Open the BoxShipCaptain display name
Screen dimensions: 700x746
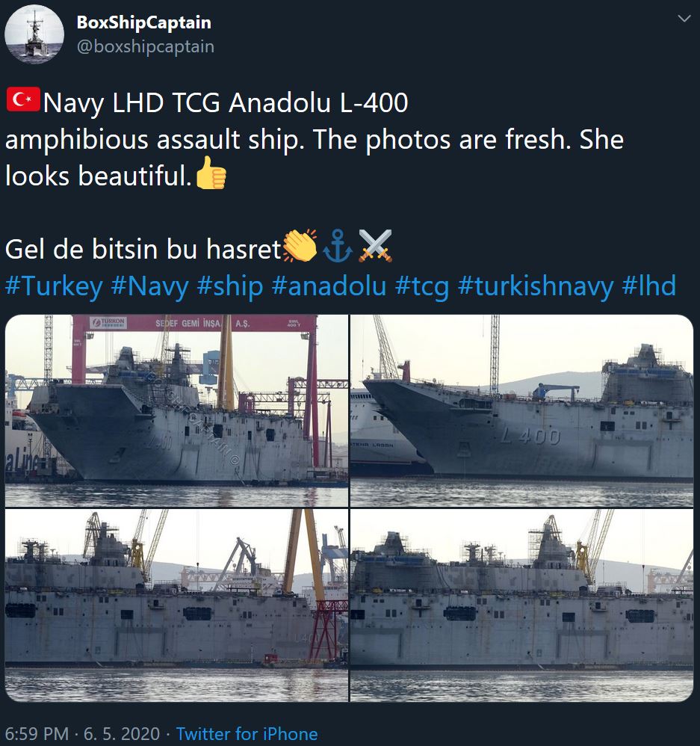(x=143, y=22)
